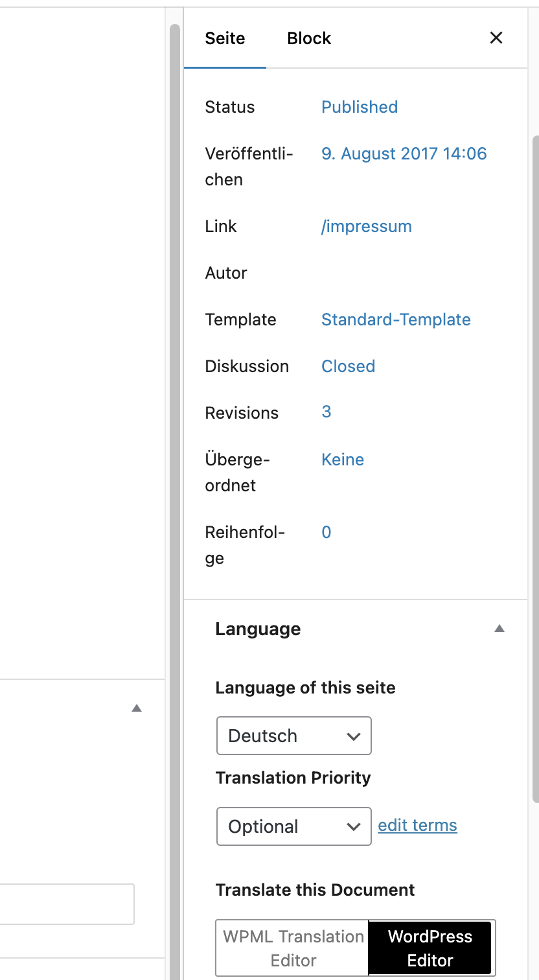Change the Reihenfolge order value 0
Viewport: 539px width, 980px height.
click(327, 532)
